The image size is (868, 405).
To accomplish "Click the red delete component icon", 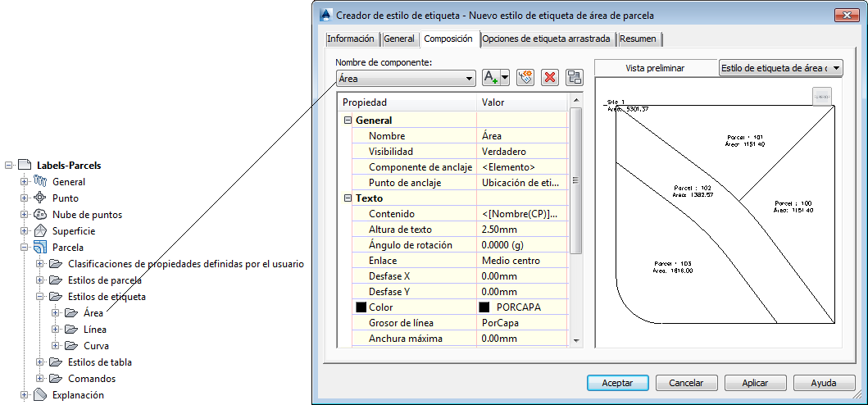I will [x=549, y=78].
